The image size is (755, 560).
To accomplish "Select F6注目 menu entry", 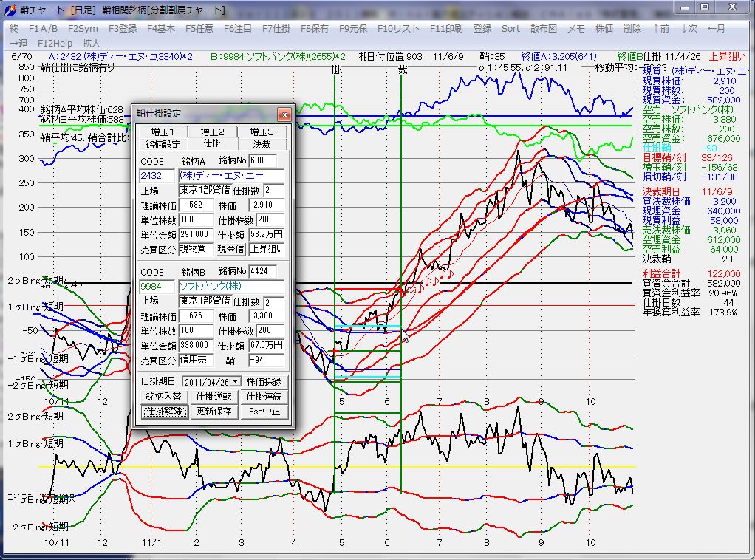I will 238,28.
